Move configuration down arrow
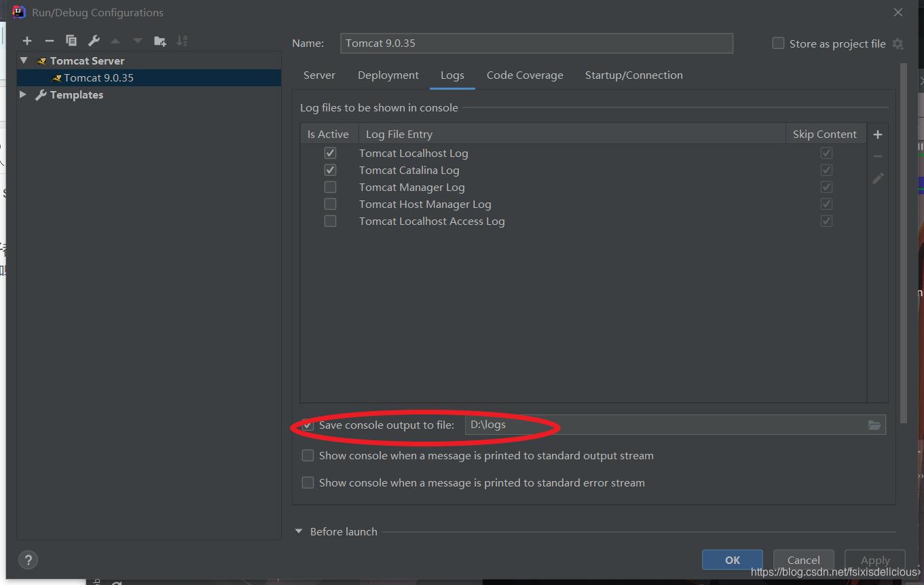 click(x=138, y=41)
